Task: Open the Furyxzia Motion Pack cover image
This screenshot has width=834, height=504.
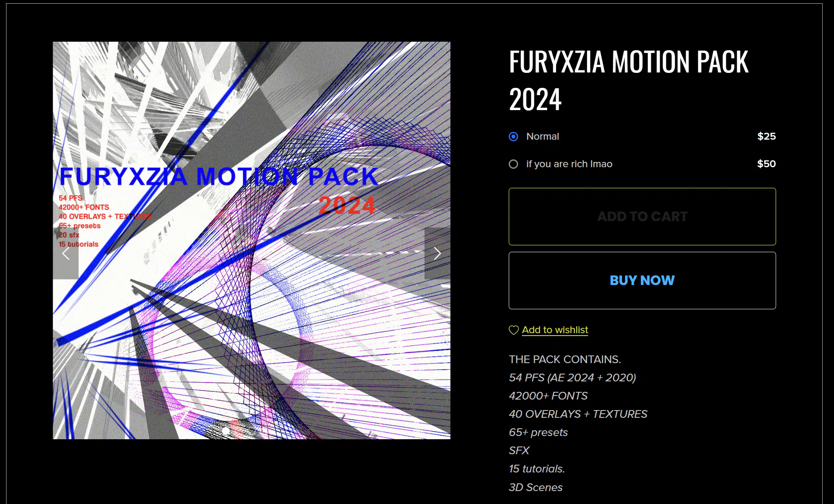Action: [252, 240]
